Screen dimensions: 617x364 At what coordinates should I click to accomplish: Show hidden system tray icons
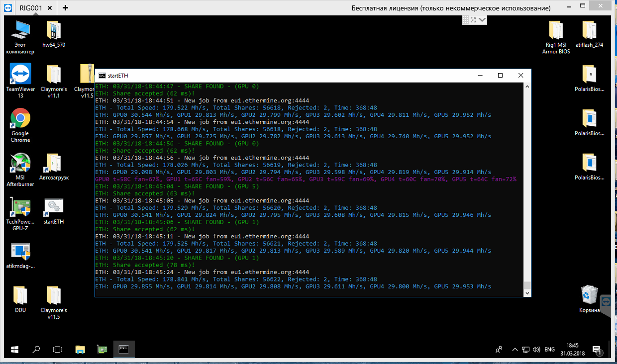point(515,350)
